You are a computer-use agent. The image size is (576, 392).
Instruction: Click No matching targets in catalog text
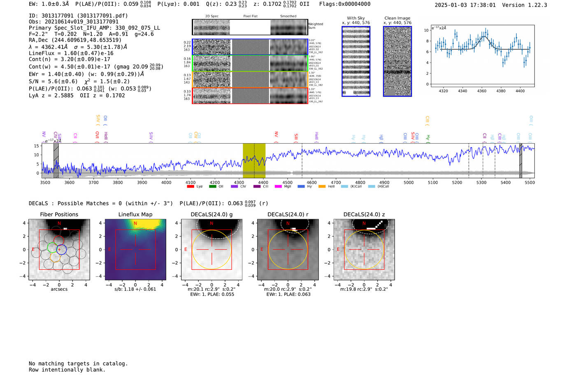click(78, 364)
